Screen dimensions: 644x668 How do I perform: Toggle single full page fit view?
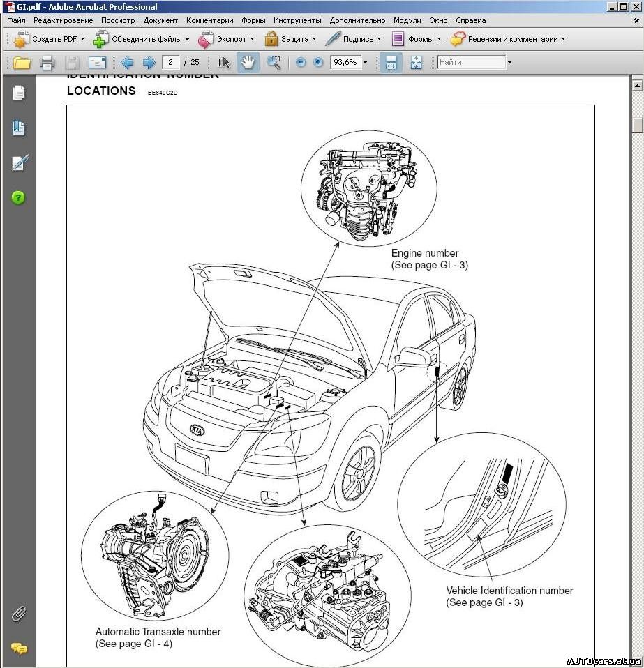tap(416, 63)
